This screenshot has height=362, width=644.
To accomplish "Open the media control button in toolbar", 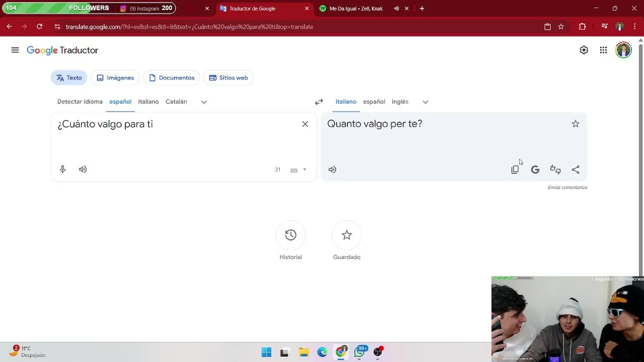I will [x=604, y=27].
